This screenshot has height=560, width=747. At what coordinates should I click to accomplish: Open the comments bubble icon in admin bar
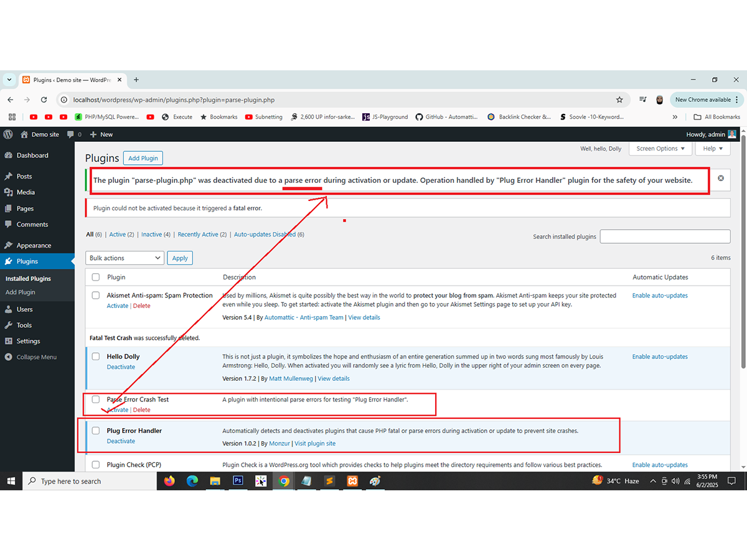coord(70,134)
